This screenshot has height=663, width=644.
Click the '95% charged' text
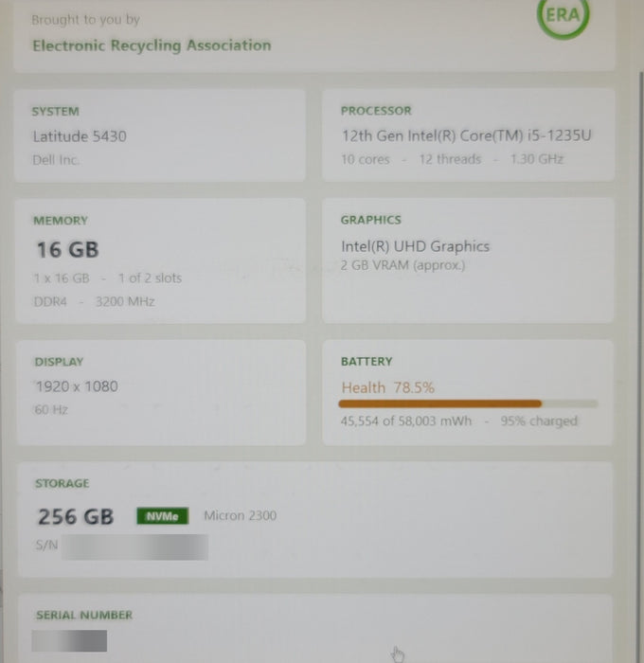[x=539, y=421]
